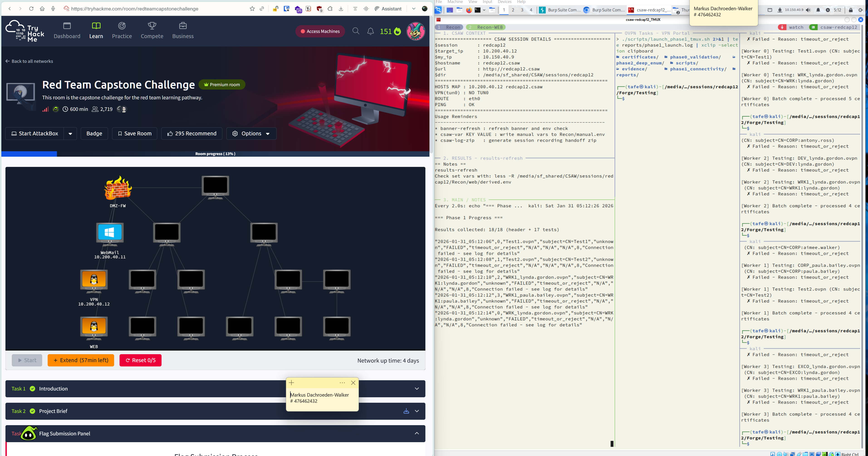Open the Practice navigation tab

pyautogui.click(x=122, y=30)
